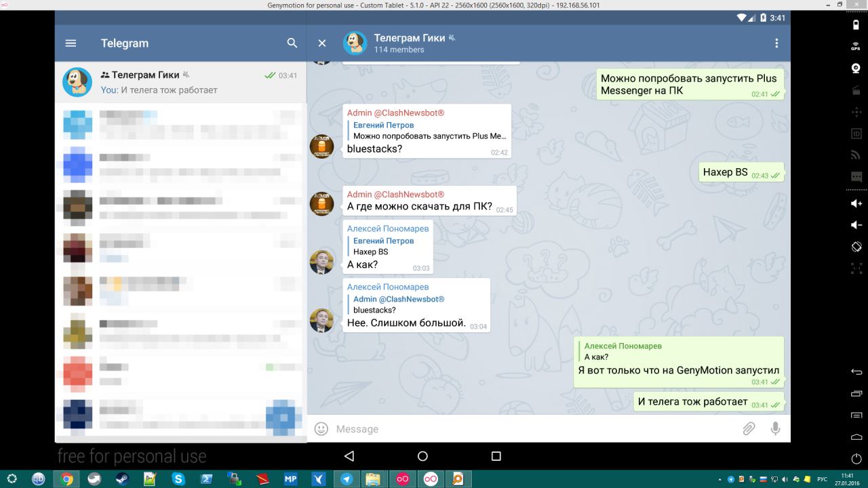
Task: Click Genymotion sidebar Recent apps button
Action: [856, 394]
